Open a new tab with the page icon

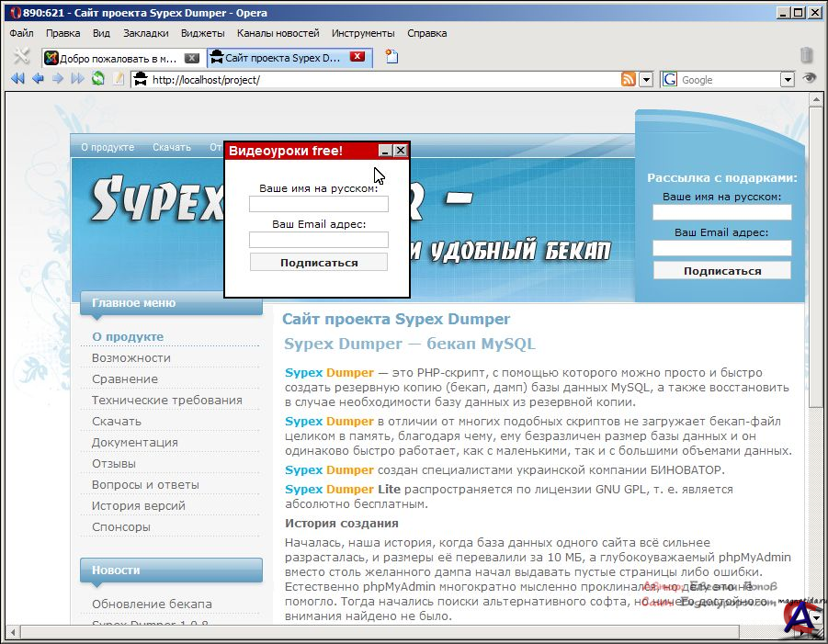point(391,57)
